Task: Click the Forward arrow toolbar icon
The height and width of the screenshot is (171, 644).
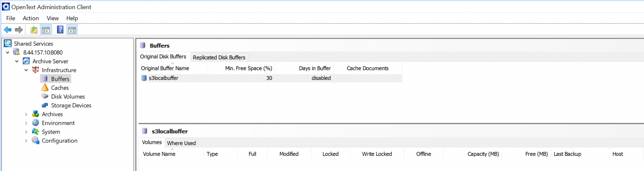Action: [x=19, y=30]
